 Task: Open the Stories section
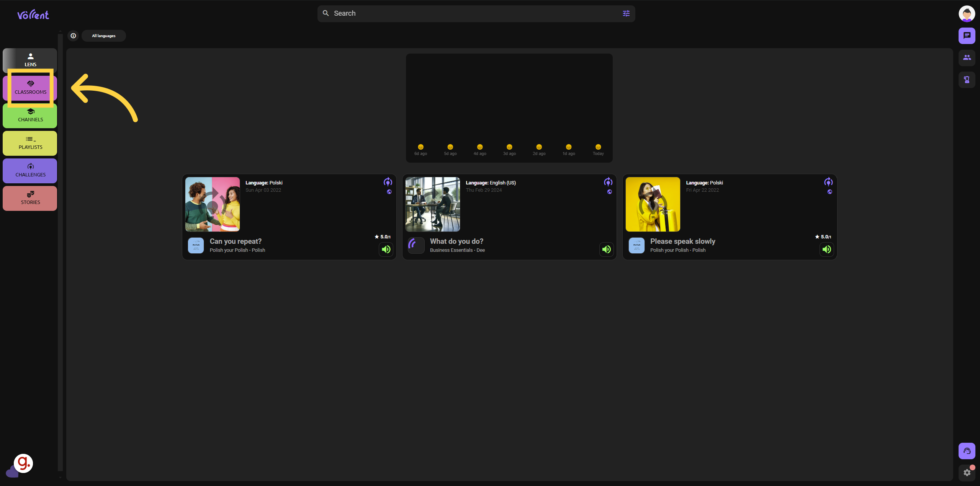[x=30, y=198]
